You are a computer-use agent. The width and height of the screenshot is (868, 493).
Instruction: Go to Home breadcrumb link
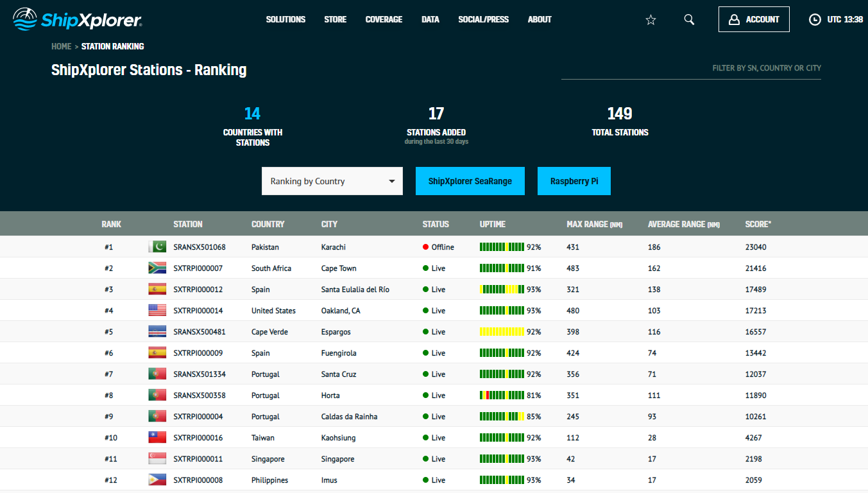click(62, 46)
